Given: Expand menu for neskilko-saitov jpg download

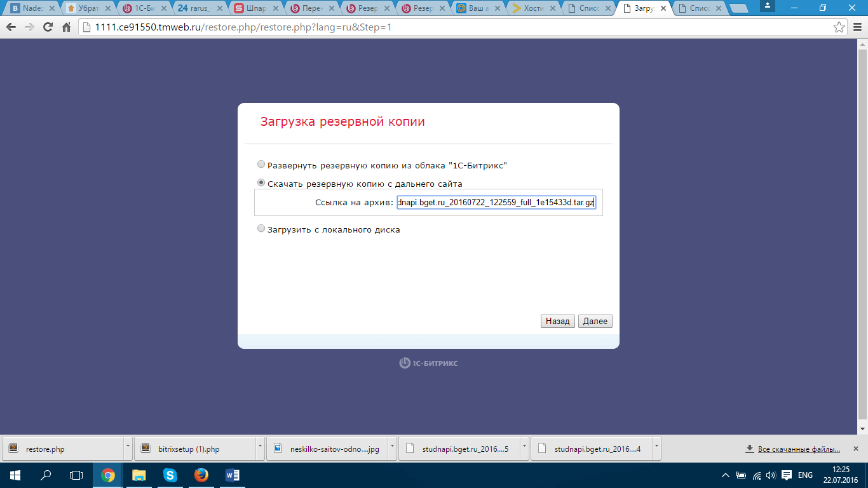Looking at the screenshot, I should [x=393, y=449].
